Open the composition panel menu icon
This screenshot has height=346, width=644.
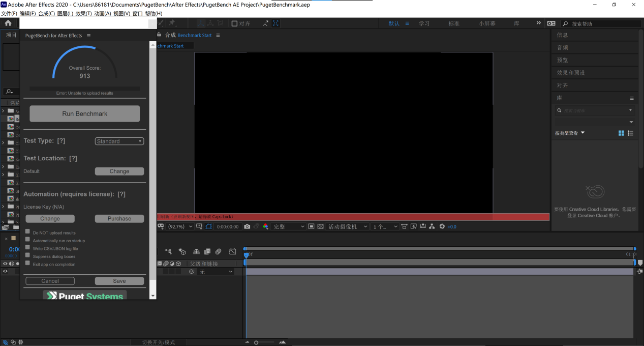click(218, 35)
